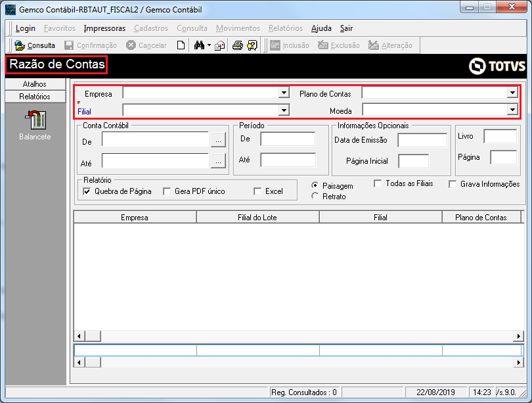This screenshot has height=403, width=532.
Task: Expand the Filial dropdown
Action: coord(284,110)
